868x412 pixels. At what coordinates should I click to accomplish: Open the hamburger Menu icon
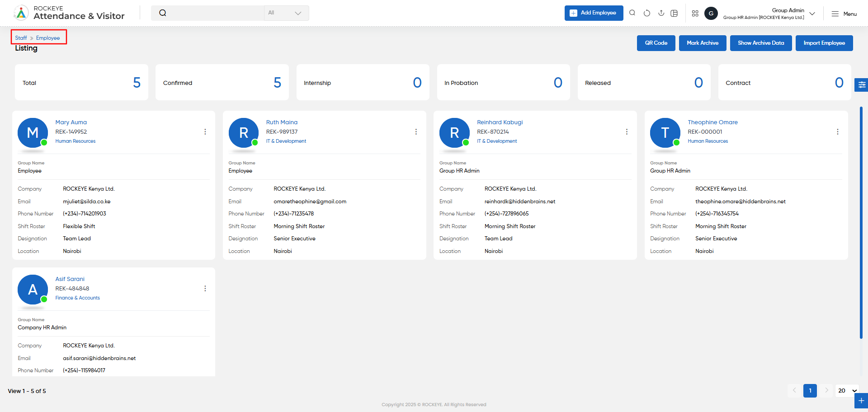pos(835,14)
